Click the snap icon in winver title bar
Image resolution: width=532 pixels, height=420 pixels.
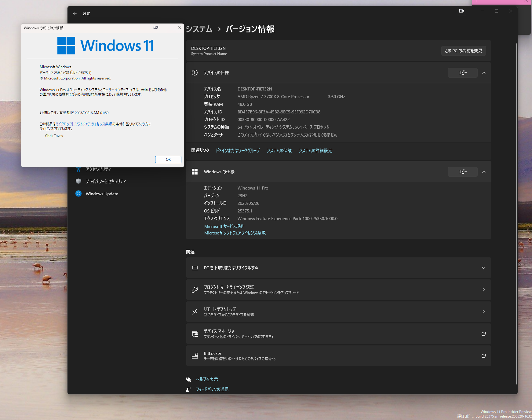coord(156,28)
